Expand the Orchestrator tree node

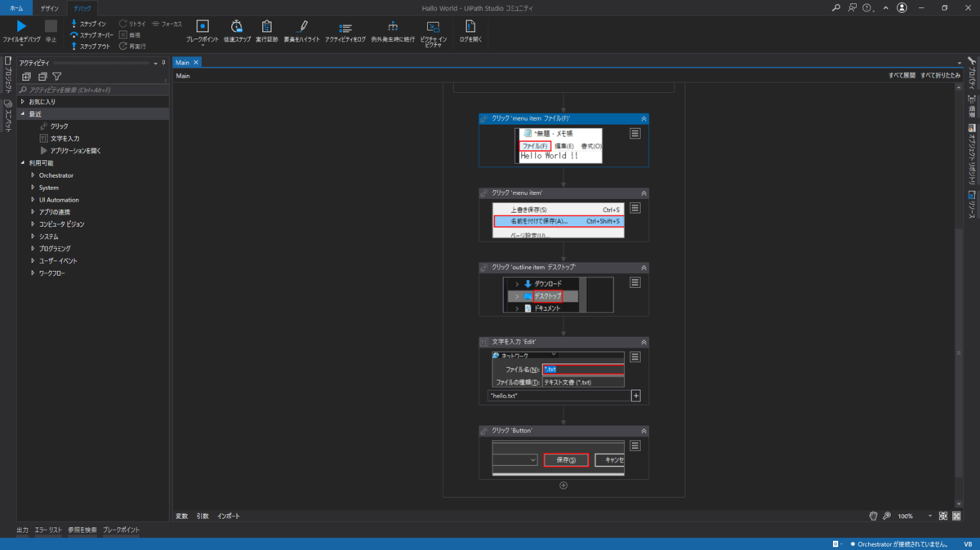[33, 175]
